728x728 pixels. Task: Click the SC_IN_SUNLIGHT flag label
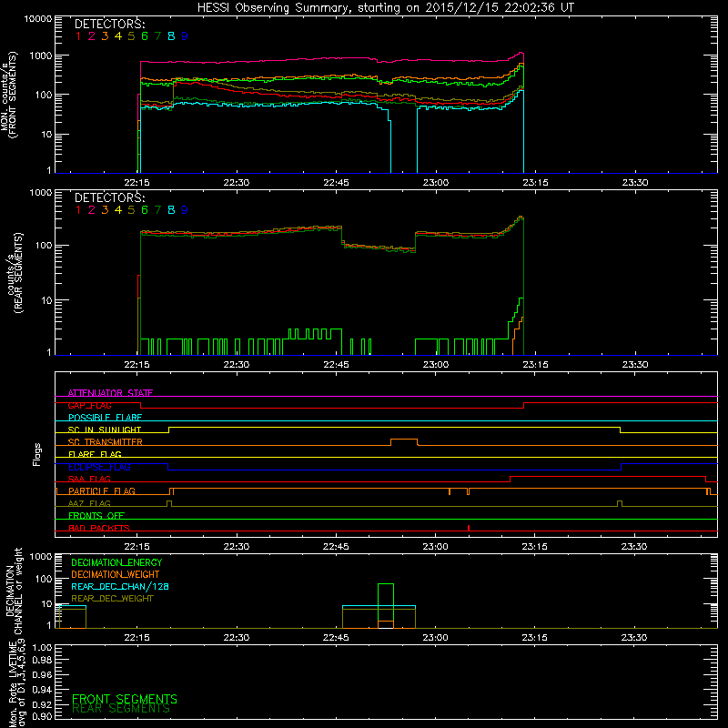pos(105,430)
